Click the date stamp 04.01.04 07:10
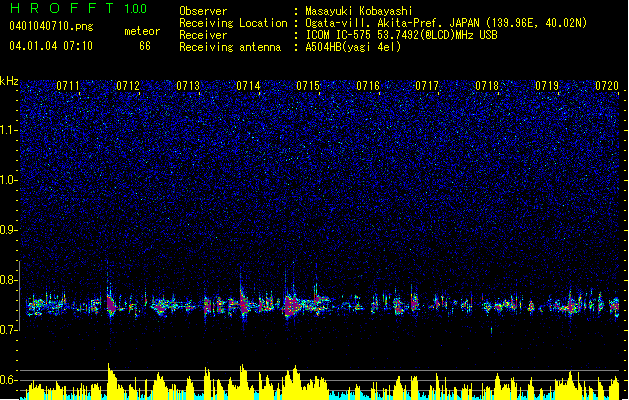The height and width of the screenshot is (400, 629). [51, 46]
